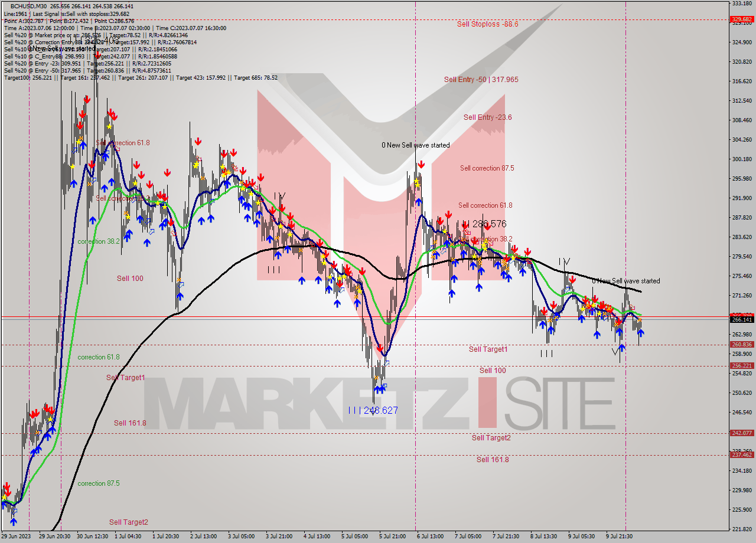Select the 260.836 price level tag
The width and height of the screenshot is (756, 543).
coord(741,345)
